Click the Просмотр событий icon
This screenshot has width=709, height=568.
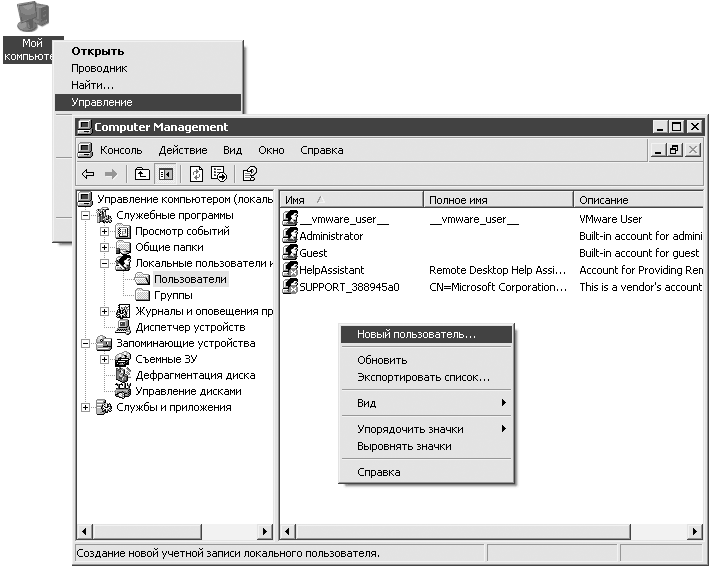pyautogui.click(x=123, y=232)
